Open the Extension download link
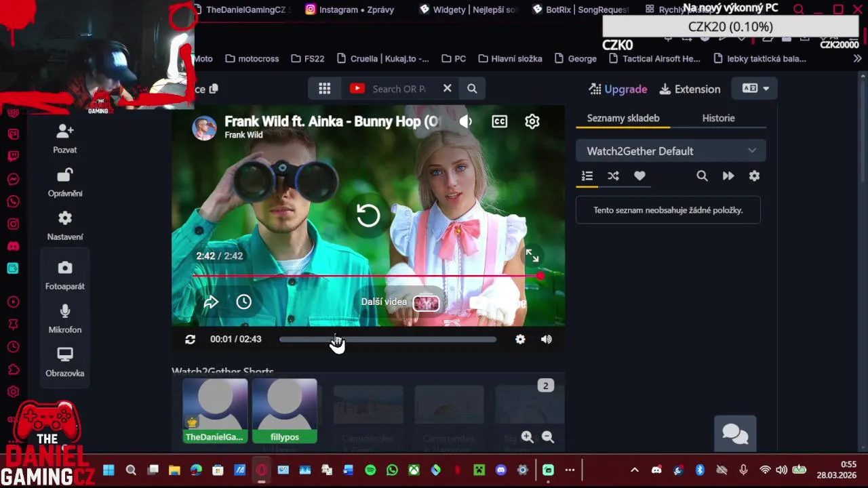Viewport: 868px width, 488px height. click(x=690, y=89)
